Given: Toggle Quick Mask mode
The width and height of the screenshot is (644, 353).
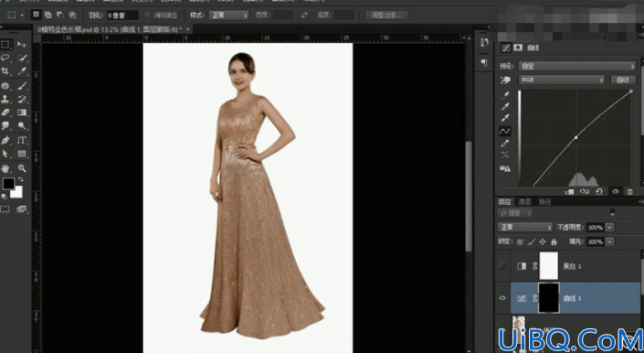Looking at the screenshot, I should [x=5, y=209].
